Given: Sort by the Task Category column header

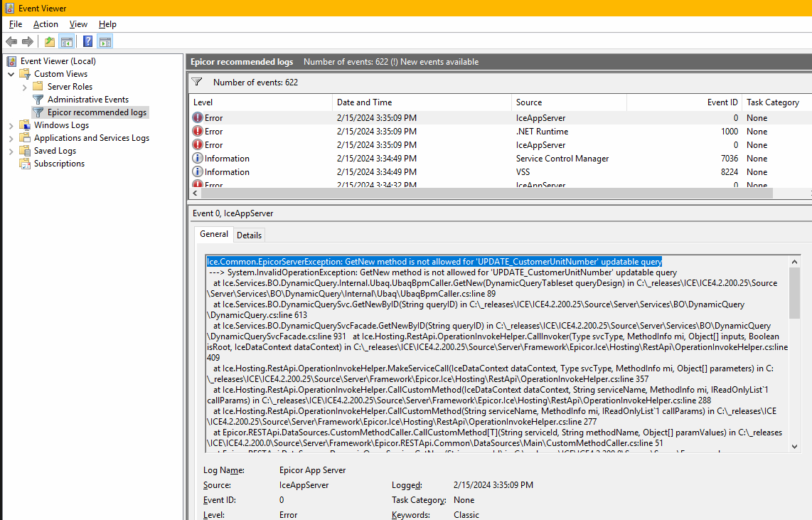Looking at the screenshot, I should (776, 102).
